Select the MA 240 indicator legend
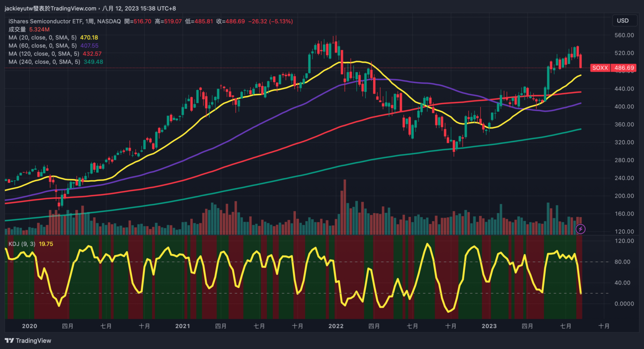644x349 pixels. point(44,62)
